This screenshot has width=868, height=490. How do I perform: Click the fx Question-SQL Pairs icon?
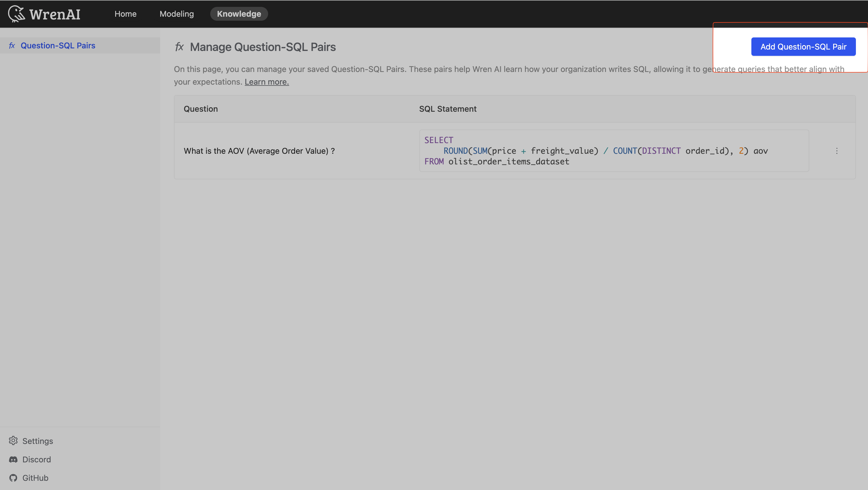(x=12, y=45)
